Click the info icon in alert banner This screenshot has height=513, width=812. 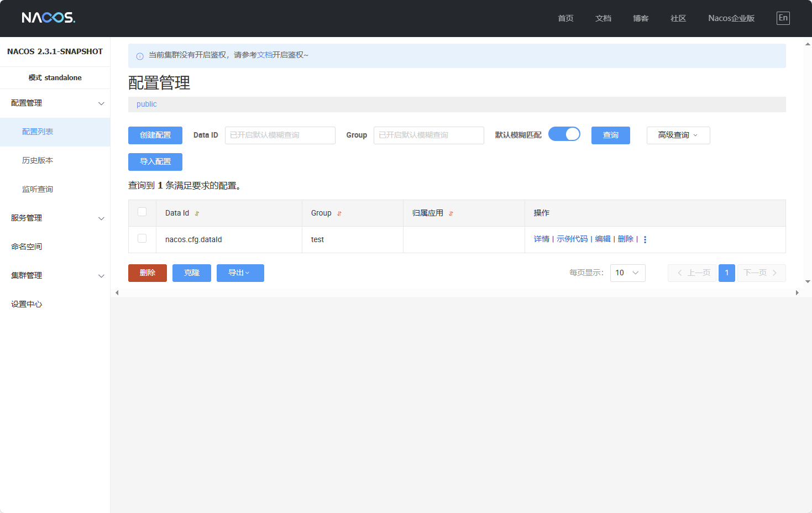(140, 56)
